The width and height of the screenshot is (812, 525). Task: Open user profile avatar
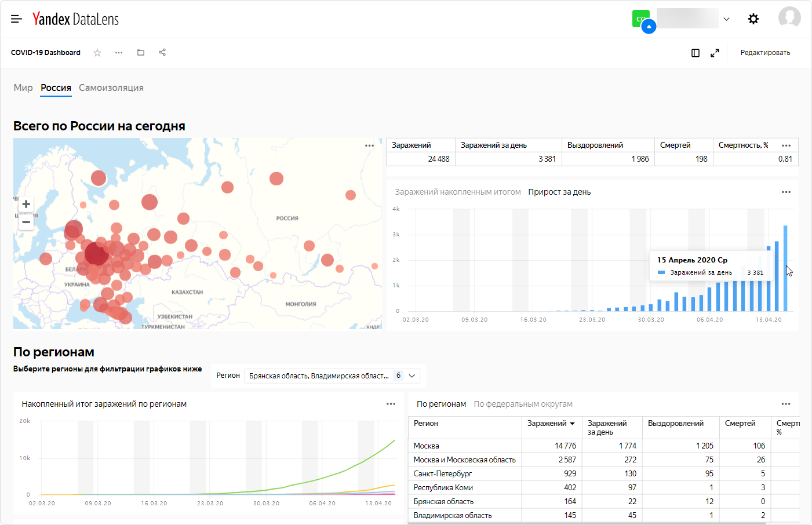click(x=789, y=18)
